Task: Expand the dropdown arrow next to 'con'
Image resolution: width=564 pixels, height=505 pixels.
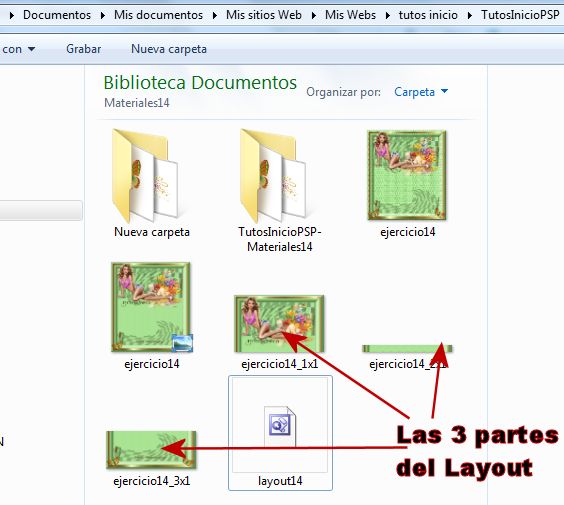Action: [x=32, y=49]
